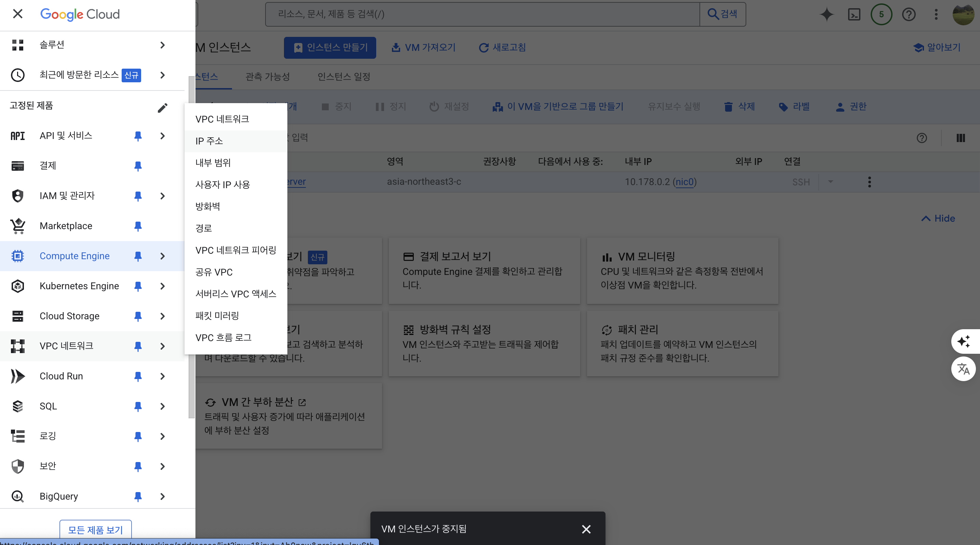Click the Marketplace cart icon
The height and width of the screenshot is (545, 980).
pyautogui.click(x=17, y=226)
